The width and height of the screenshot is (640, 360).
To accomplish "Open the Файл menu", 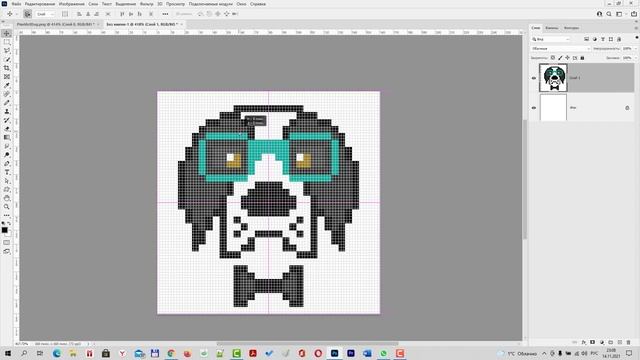I will (16, 4).
